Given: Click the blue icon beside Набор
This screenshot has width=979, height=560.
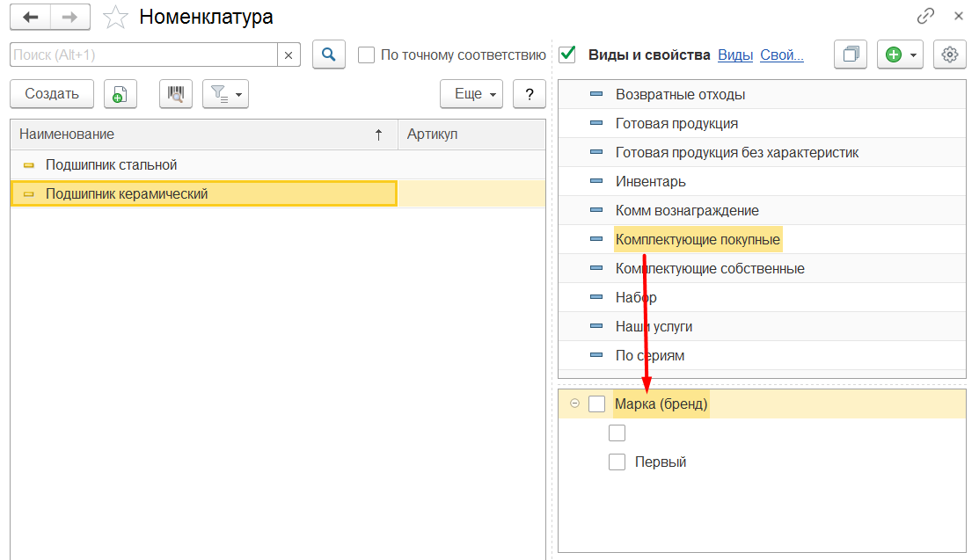Looking at the screenshot, I should click(x=596, y=297).
